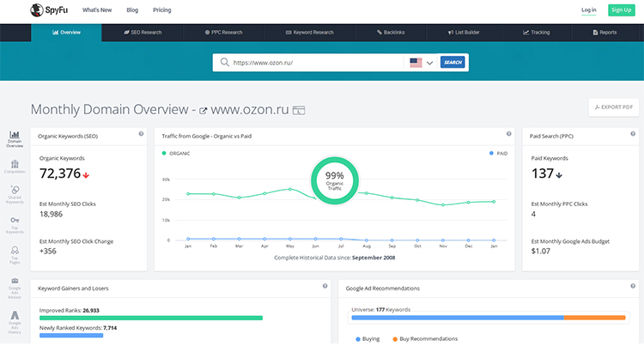The image size is (644, 359).
Task: Switch to the PPC Research tab
Action: [224, 33]
